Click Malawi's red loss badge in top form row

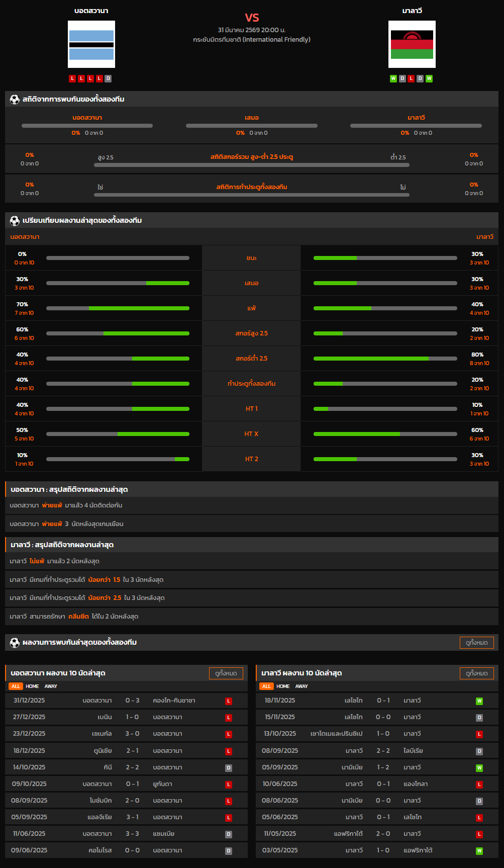pyautogui.click(x=411, y=78)
